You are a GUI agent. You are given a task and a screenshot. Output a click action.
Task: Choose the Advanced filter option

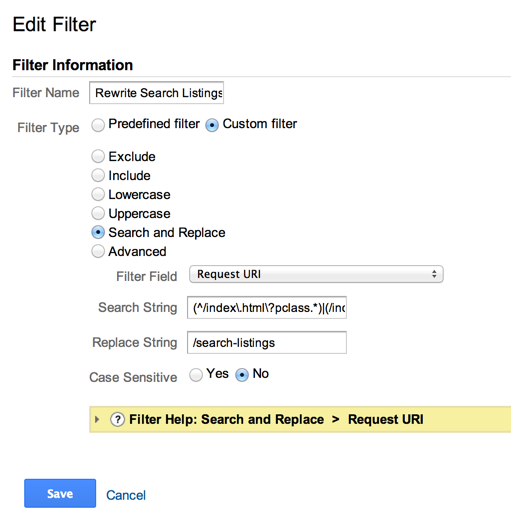pos(98,251)
